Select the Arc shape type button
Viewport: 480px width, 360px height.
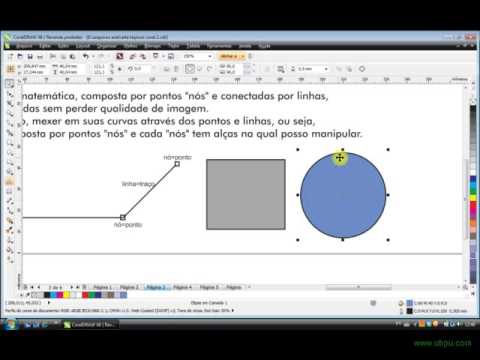210,69
